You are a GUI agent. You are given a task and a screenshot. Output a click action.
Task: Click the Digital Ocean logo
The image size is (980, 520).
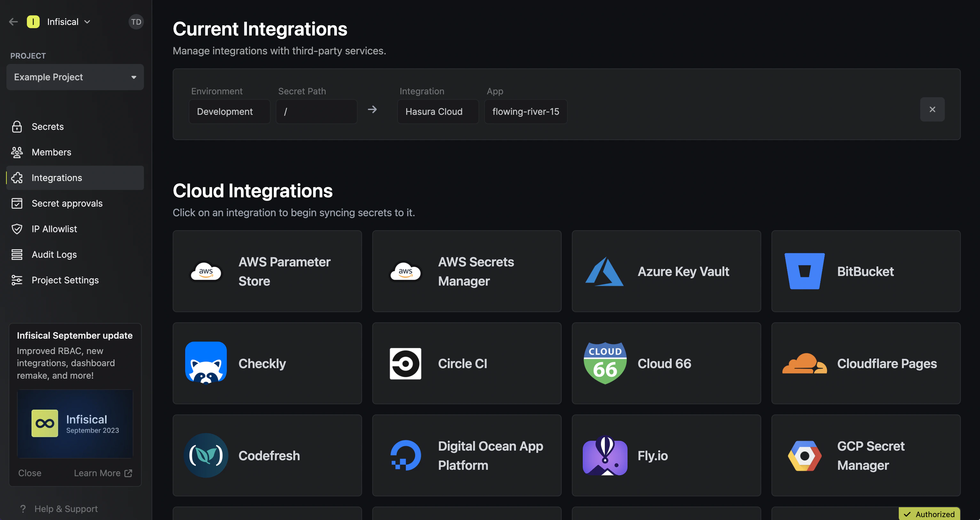coord(406,455)
